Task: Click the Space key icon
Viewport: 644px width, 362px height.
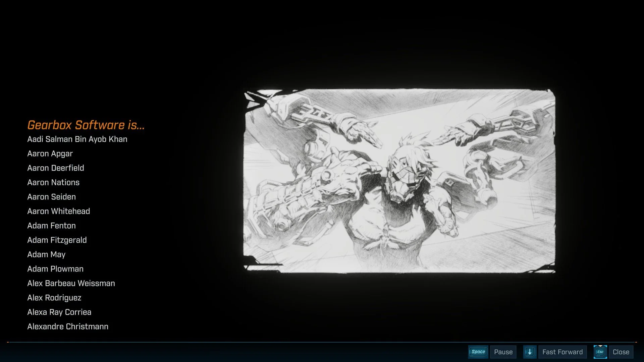Action: [x=478, y=352]
